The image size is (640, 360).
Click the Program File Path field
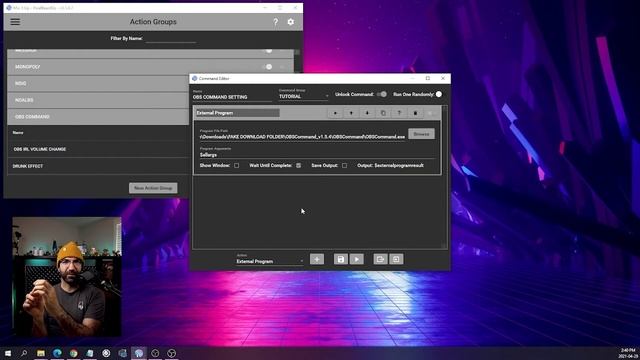coord(302,137)
